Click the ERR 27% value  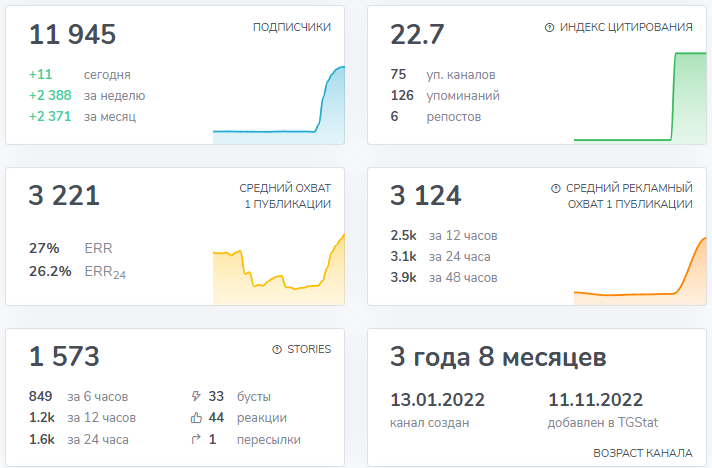(45, 248)
